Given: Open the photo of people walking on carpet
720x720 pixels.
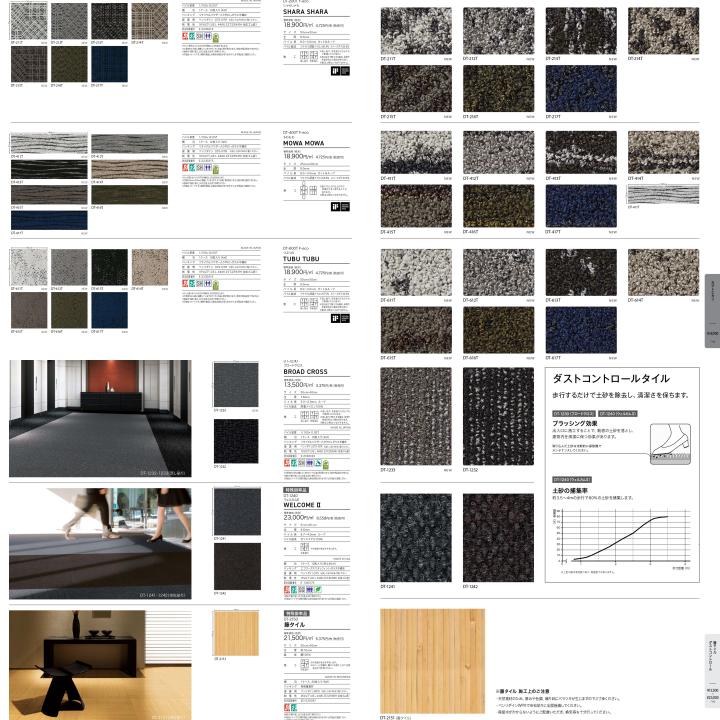Looking at the screenshot, I should coord(100,544).
